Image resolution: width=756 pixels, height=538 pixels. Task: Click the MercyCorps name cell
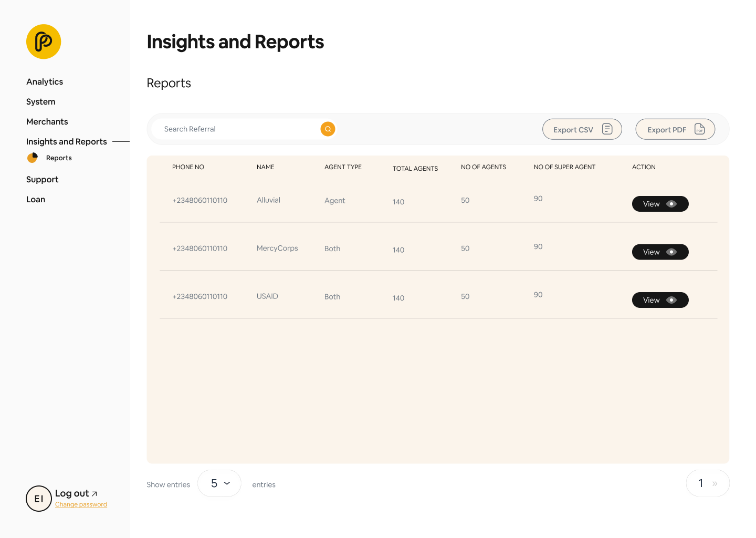click(x=277, y=249)
